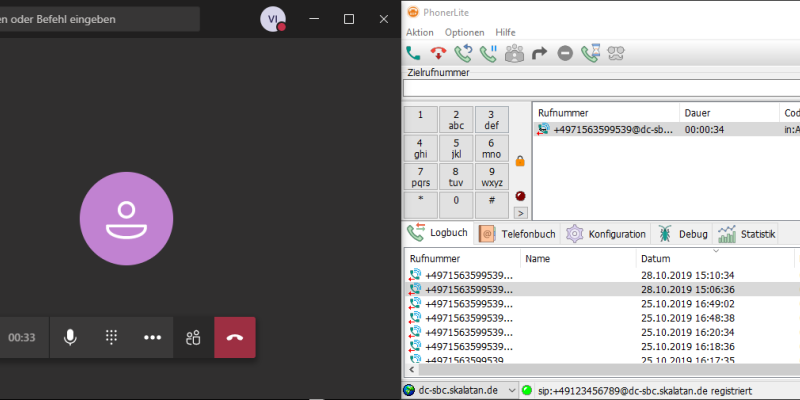Screen dimensions: 800x400
Task: Open the Optionen menu
Action: click(x=464, y=32)
